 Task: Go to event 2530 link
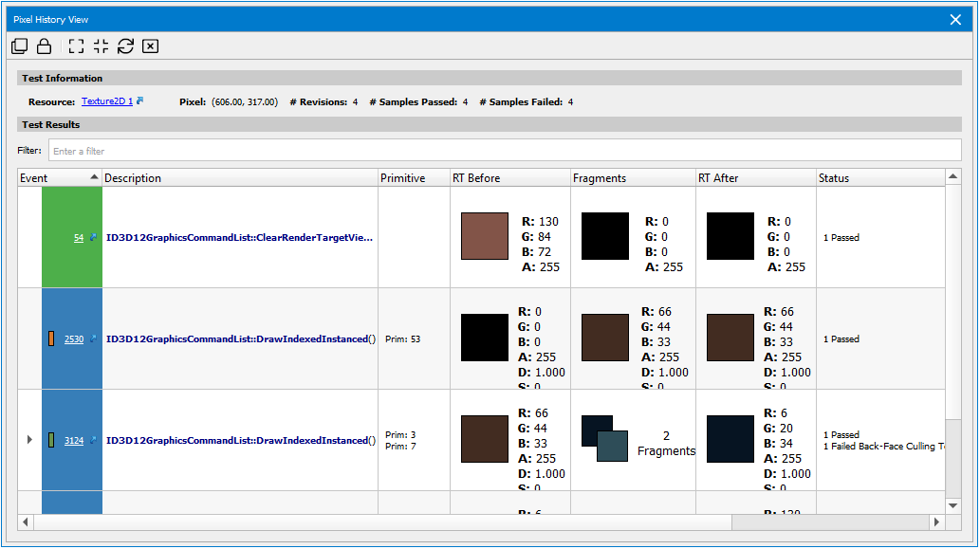coord(74,339)
